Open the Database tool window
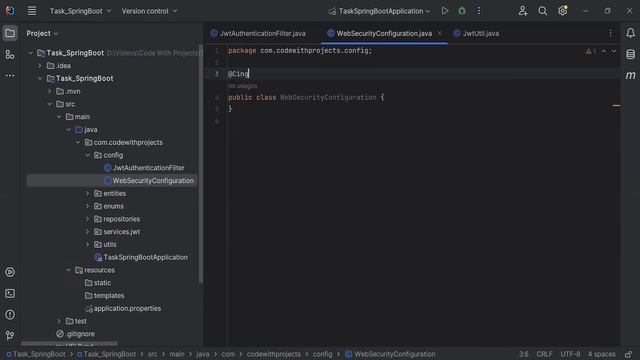The image size is (640, 360). 630,54
